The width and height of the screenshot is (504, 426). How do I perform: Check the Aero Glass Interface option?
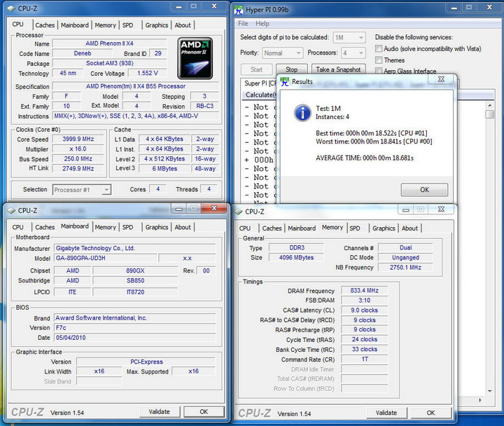(x=379, y=71)
